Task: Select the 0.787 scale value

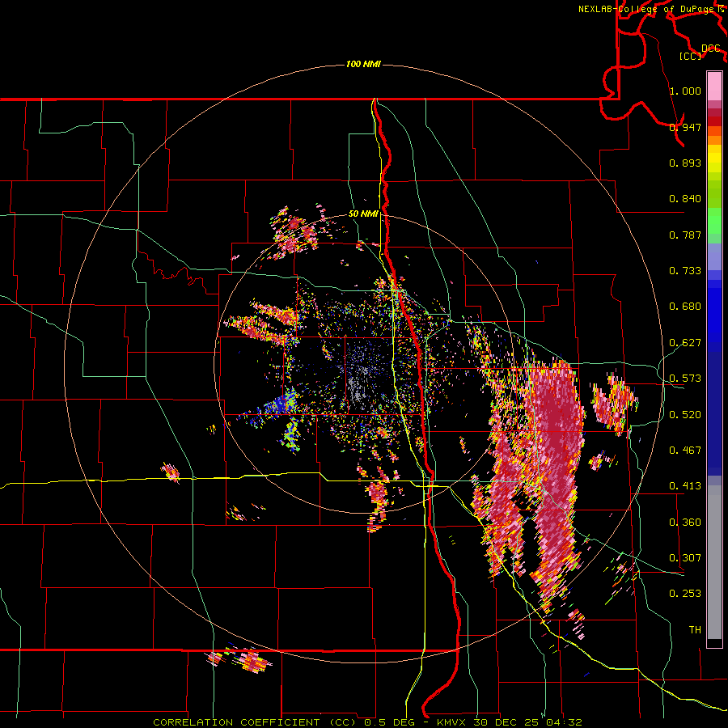Action: (685, 235)
